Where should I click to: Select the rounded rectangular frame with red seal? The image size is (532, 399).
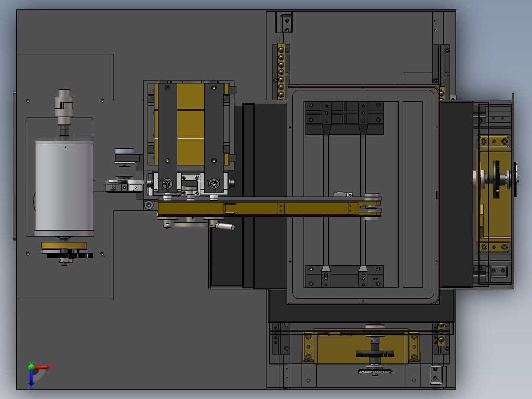(x=364, y=195)
